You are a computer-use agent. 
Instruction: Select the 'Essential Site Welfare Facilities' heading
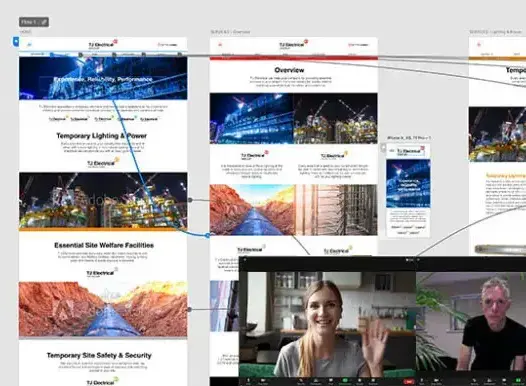104,245
